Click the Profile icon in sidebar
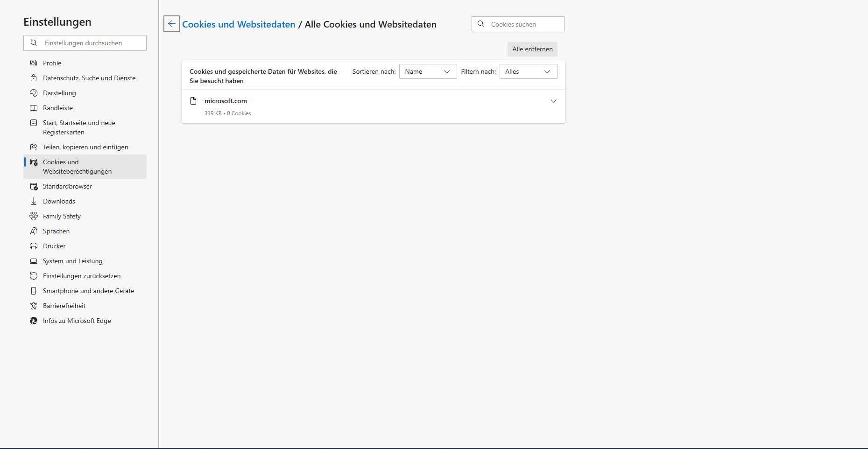Image resolution: width=868 pixels, height=449 pixels. 34,63
